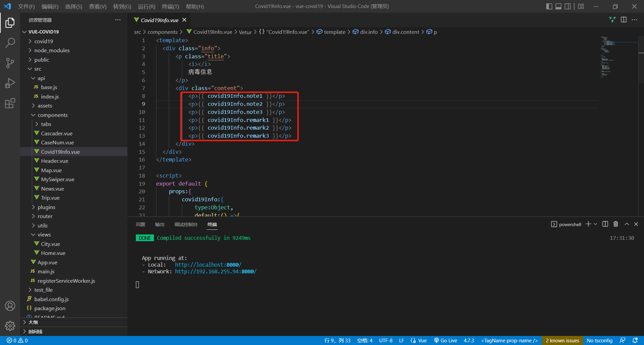
Task: Open the Explorer view in activity bar
Action: [x=10, y=23]
